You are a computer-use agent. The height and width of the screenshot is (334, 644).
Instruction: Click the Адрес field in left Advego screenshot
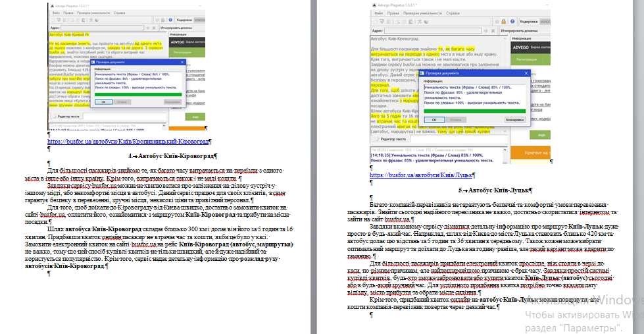pyautogui.click(x=103, y=28)
